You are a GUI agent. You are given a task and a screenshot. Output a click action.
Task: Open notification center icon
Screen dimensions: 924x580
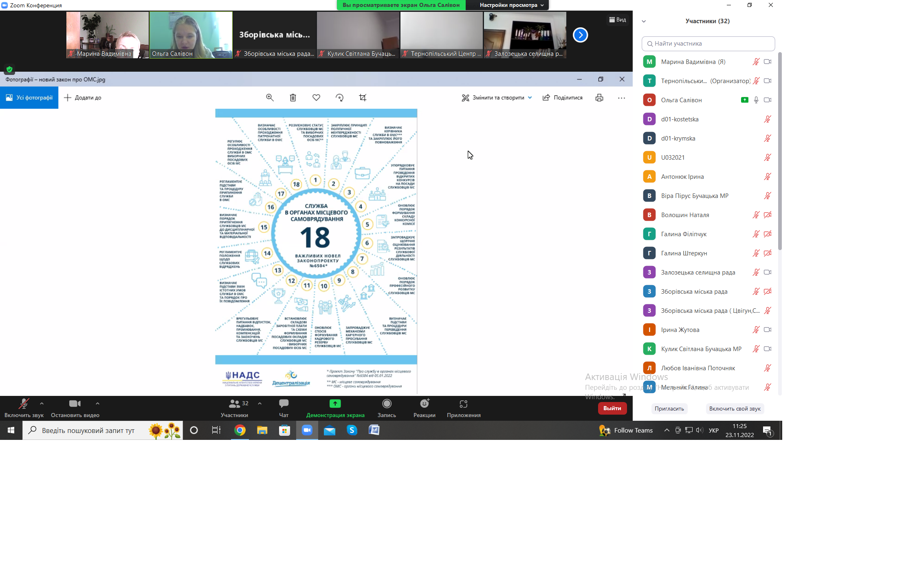tap(768, 431)
